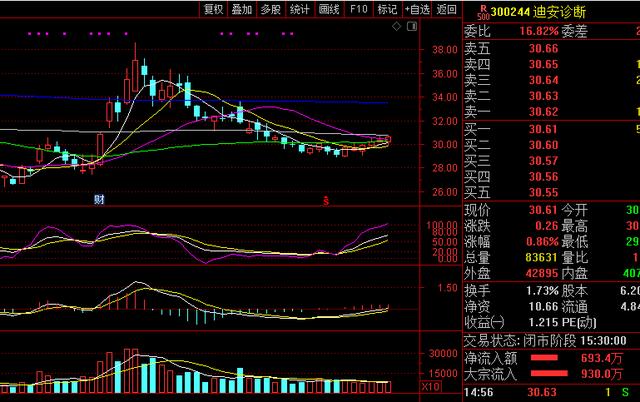Screen dimensions: 640x402
Task: Click the 30000 volume axis label
Action: coord(443,354)
